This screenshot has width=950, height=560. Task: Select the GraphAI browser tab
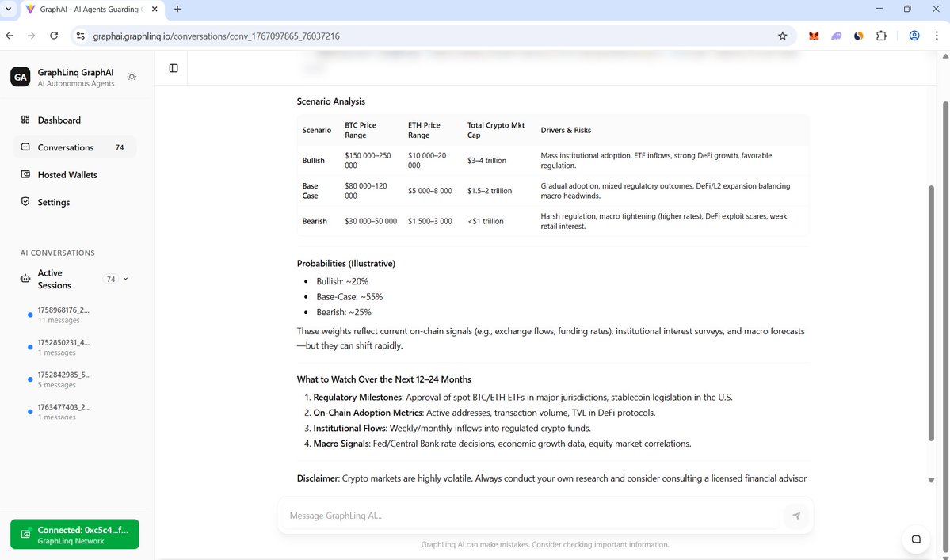[92, 9]
